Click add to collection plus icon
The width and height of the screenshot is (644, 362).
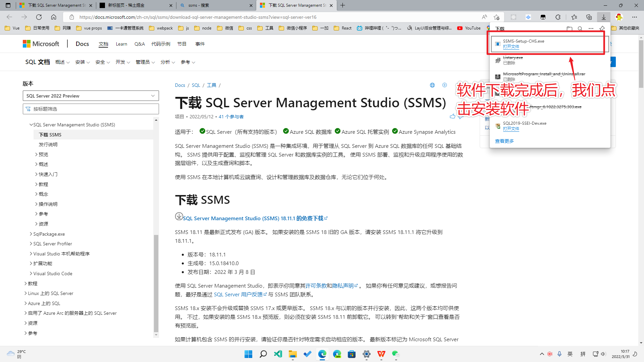(x=445, y=85)
